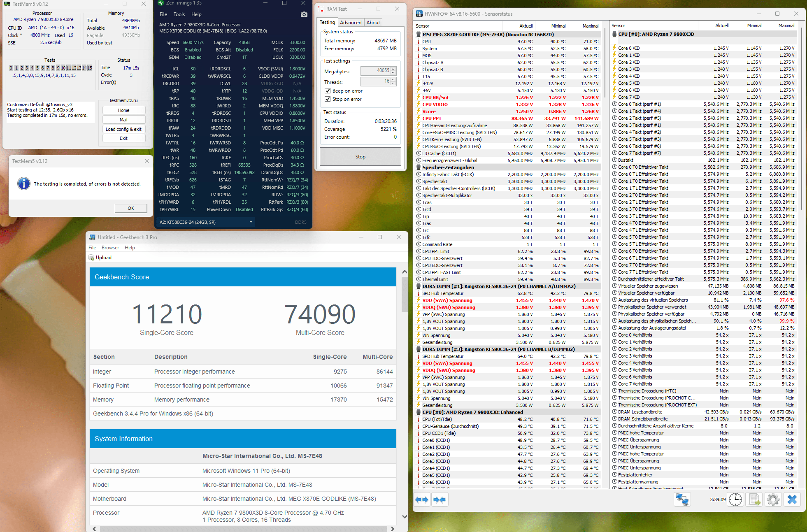
Task: Click the HWiNFO collapse columns arrows icon
Action: coord(440,499)
